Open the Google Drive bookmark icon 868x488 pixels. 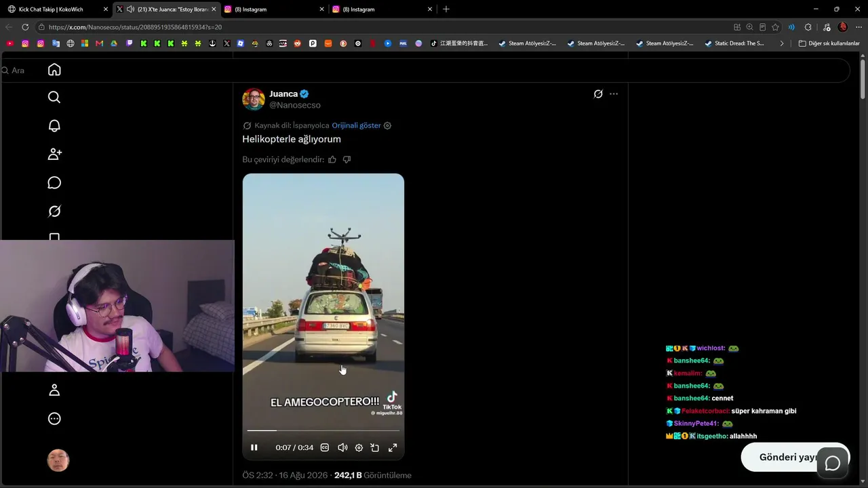click(x=114, y=43)
